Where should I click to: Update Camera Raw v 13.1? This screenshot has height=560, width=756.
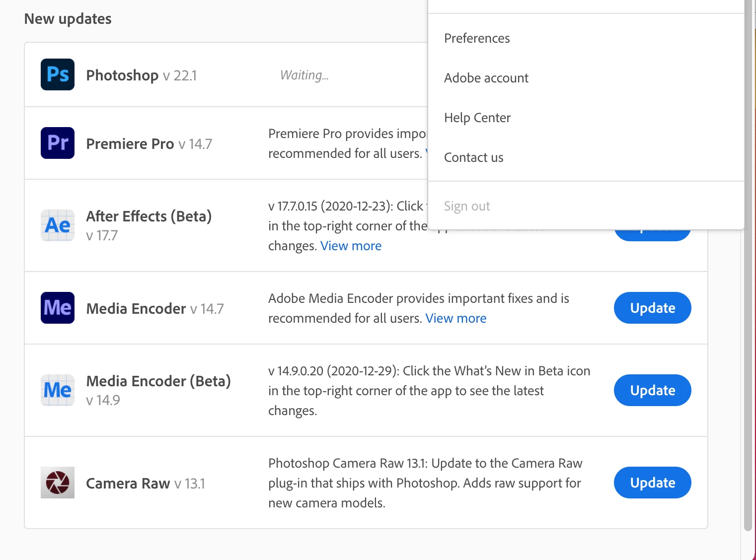[x=652, y=483]
